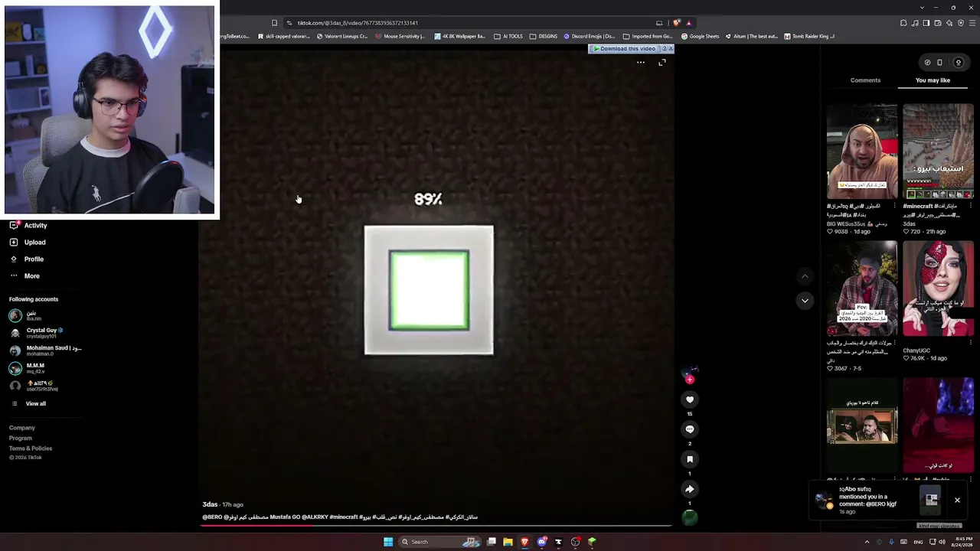Follow the creator via the red plus badge
This screenshot has width=980, height=551.
pos(689,380)
